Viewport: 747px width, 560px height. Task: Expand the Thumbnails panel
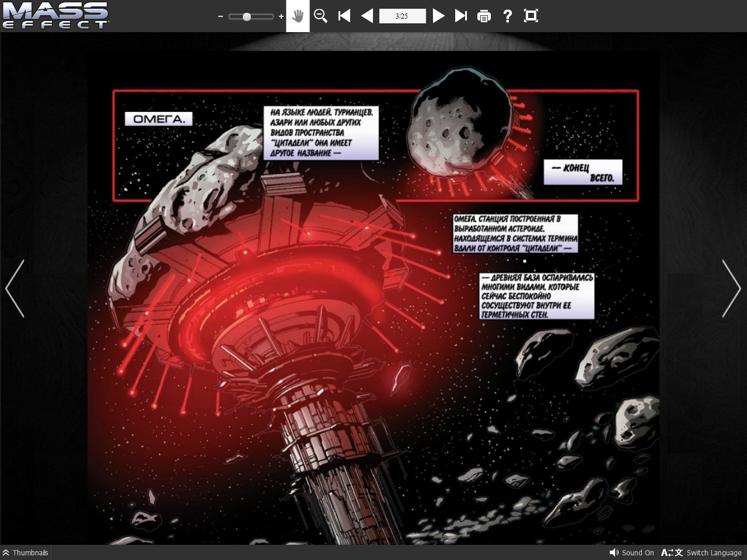pos(26,552)
